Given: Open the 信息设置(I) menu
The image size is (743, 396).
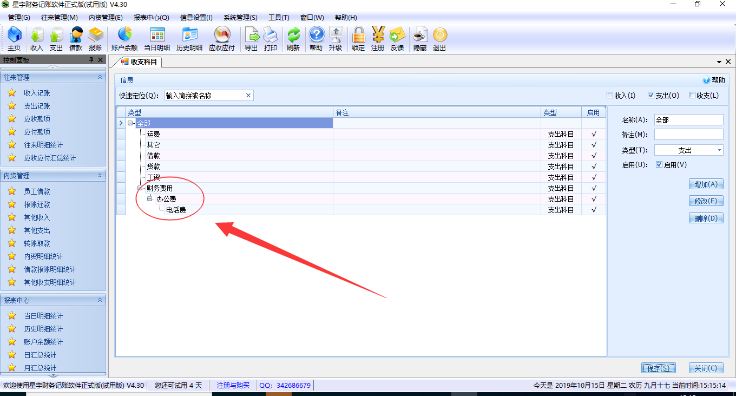Looking at the screenshot, I should [x=196, y=18].
